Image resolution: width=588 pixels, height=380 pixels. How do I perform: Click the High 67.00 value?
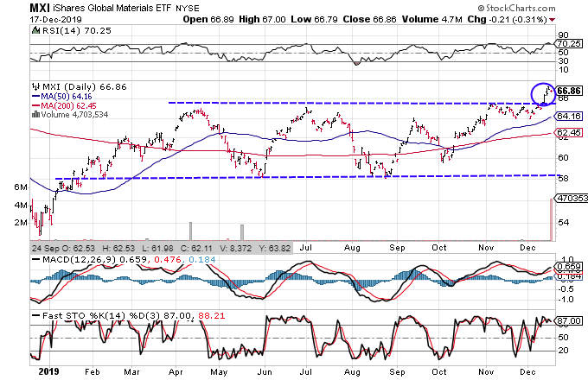pos(262,20)
